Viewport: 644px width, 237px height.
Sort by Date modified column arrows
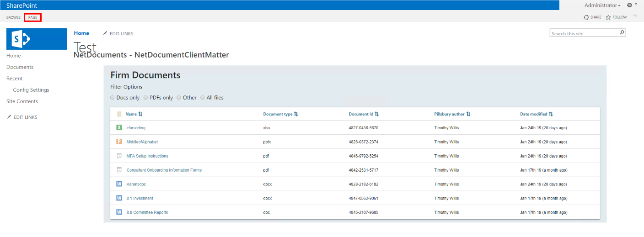[x=551, y=114]
